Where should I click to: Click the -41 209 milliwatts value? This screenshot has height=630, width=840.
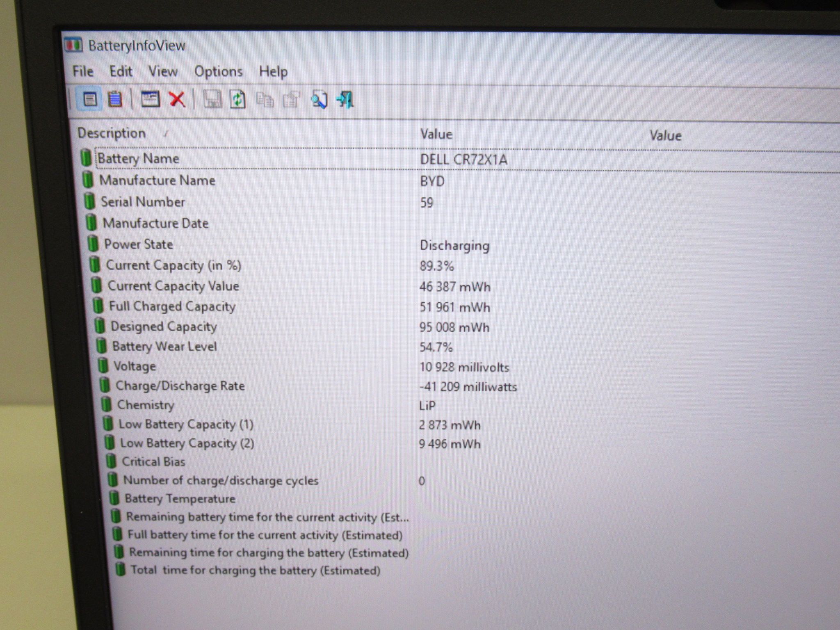468,387
